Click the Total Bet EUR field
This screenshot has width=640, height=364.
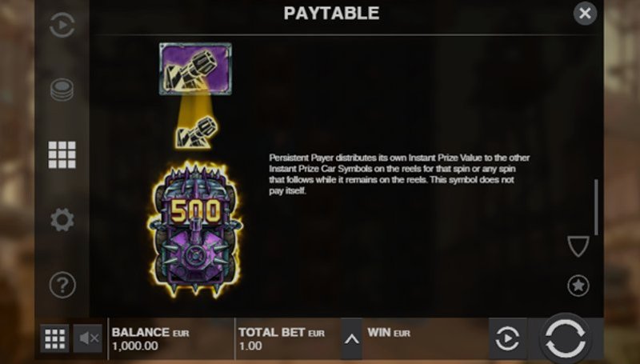[288, 339]
